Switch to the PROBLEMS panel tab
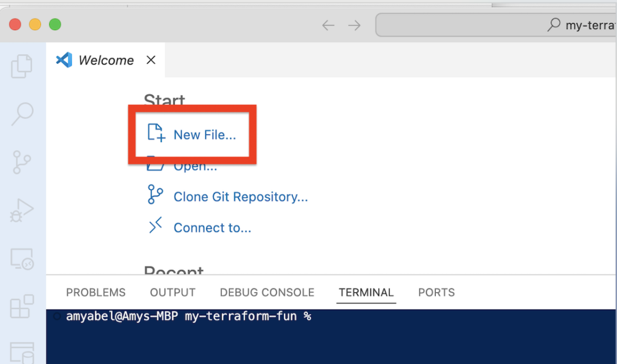This screenshot has height=364, width=617. click(x=96, y=292)
